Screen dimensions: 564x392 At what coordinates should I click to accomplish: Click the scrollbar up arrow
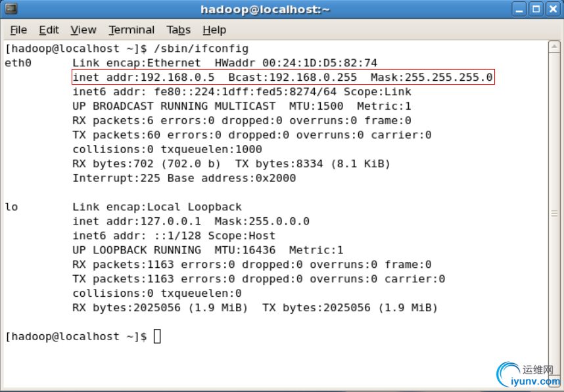point(554,47)
